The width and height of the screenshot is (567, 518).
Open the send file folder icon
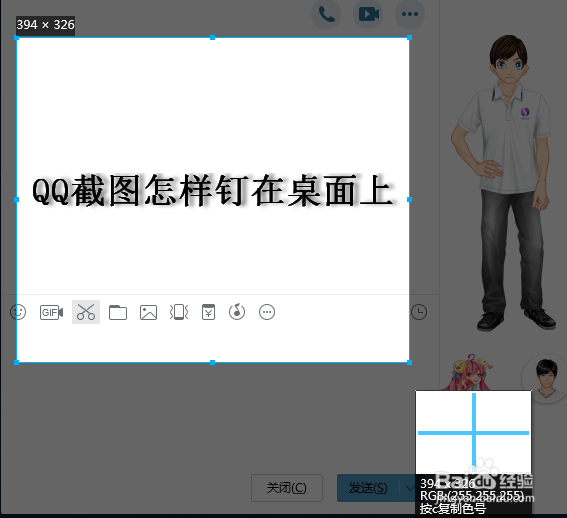click(118, 313)
